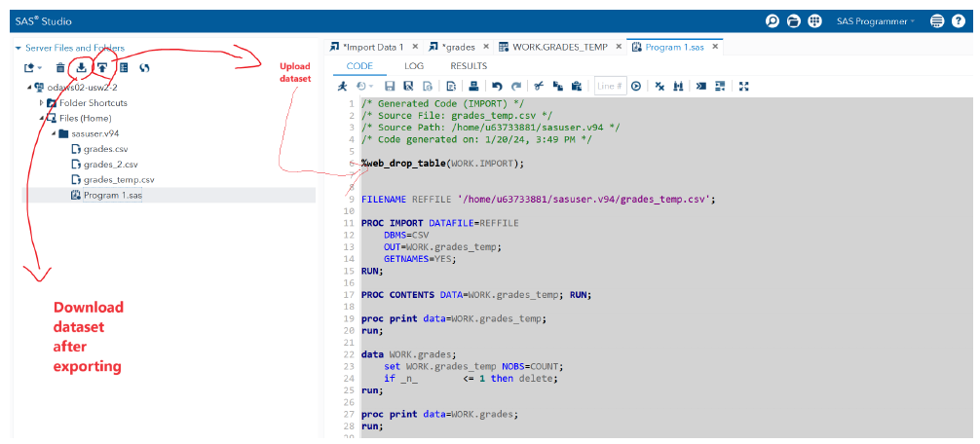980x444 pixels.
Task: Click the Run program running-man icon
Action: [x=342, y=86]
